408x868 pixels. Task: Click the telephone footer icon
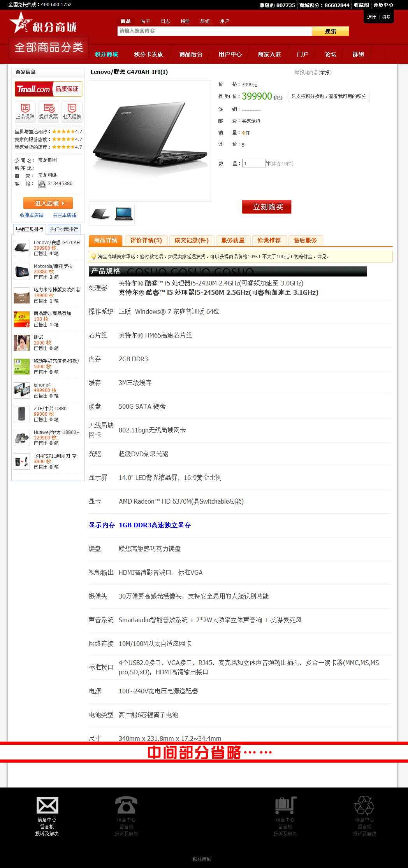click(126, 805)
